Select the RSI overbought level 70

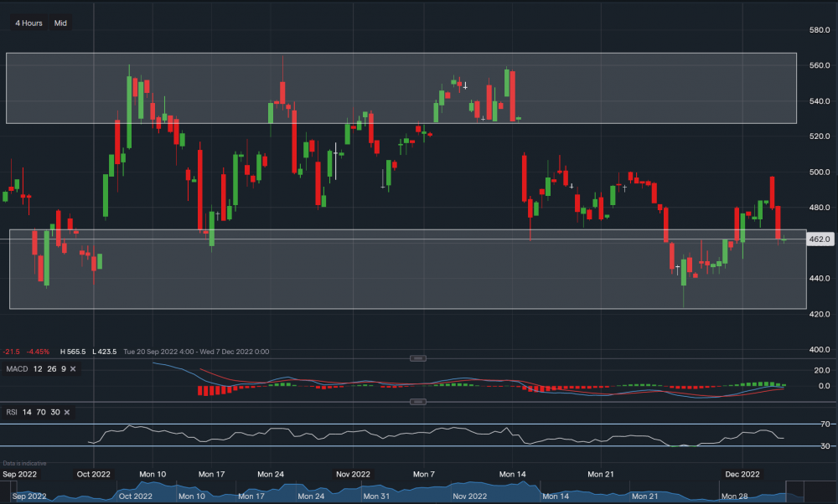(41, 412)
